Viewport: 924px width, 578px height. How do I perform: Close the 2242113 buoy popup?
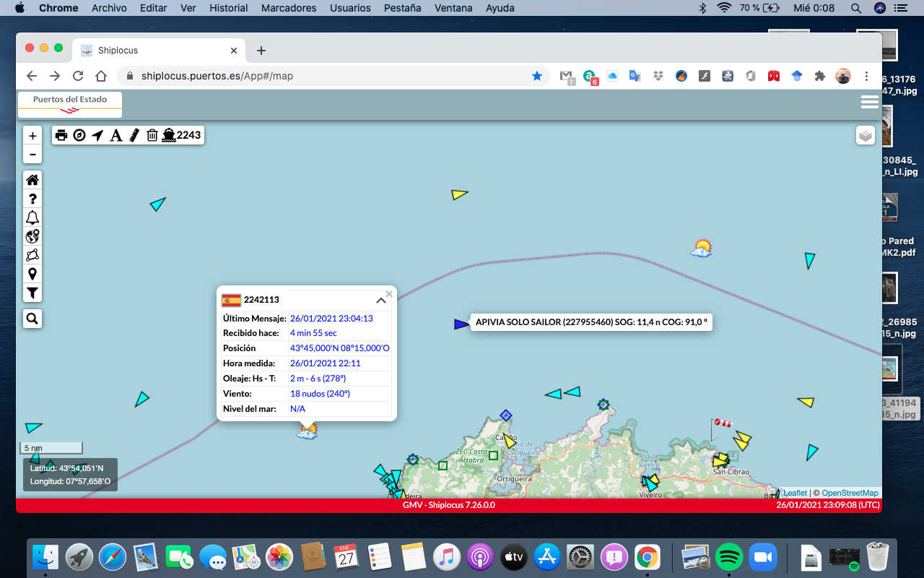click(389, 293)
